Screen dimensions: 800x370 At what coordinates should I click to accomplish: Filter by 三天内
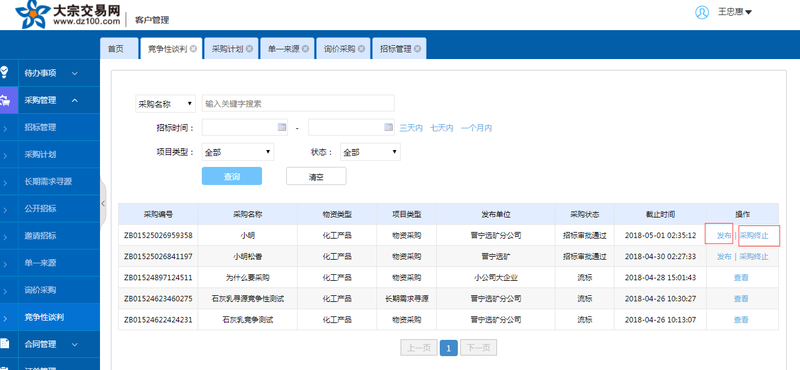(411, 128)
